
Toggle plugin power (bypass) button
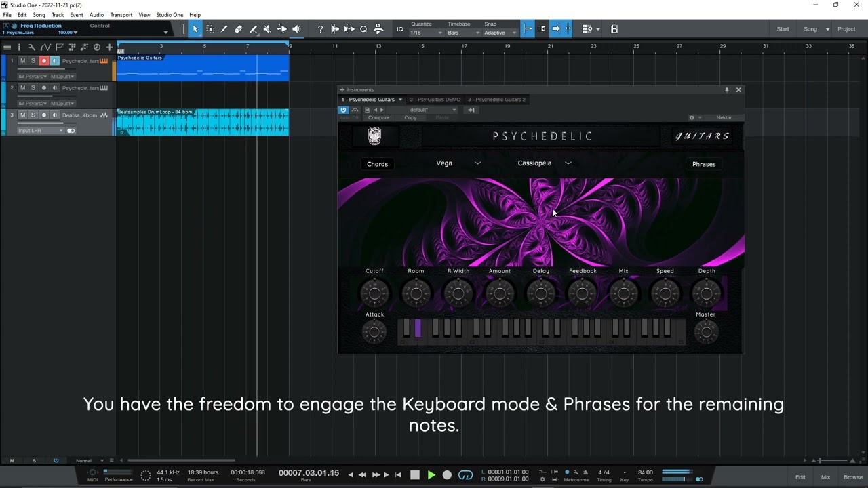click(343, 110)
